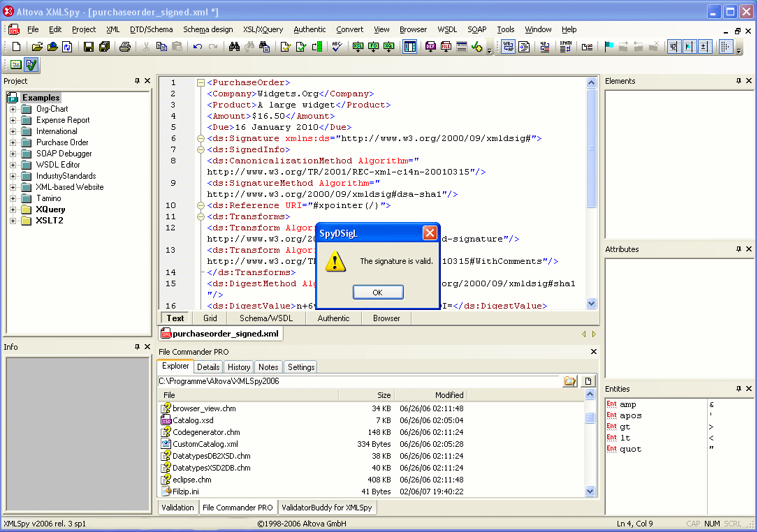Expand the Org-Chart project folder
The height and width of the screenshot is (532, 758).
pyautogui.click(x=13, y=109)
